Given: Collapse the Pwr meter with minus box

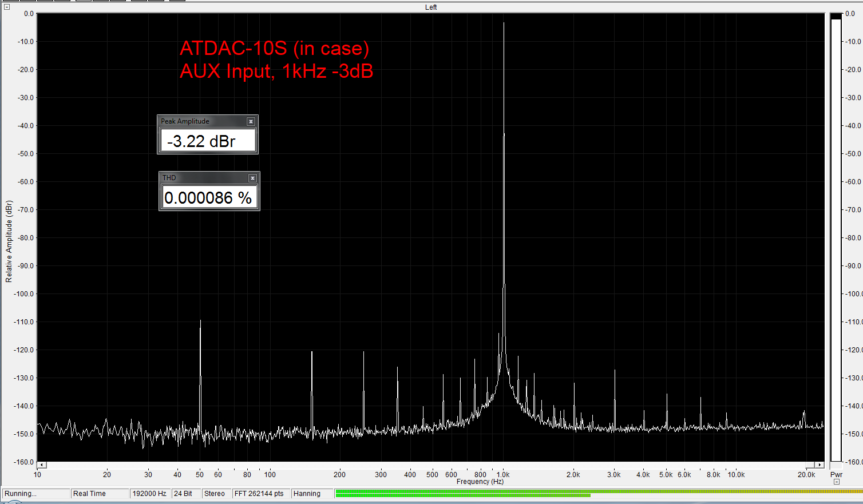Looking at the screenshot, I should (x=837, y=482).
